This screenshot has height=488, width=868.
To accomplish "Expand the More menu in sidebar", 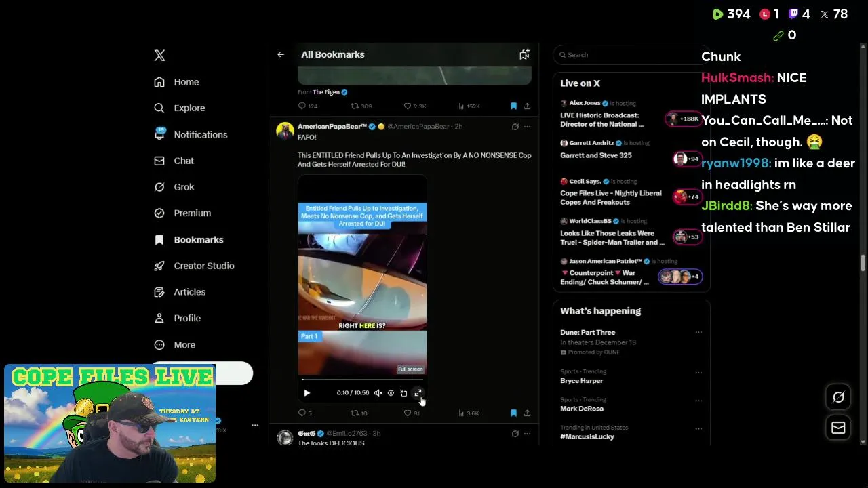I will coord(174,344).
